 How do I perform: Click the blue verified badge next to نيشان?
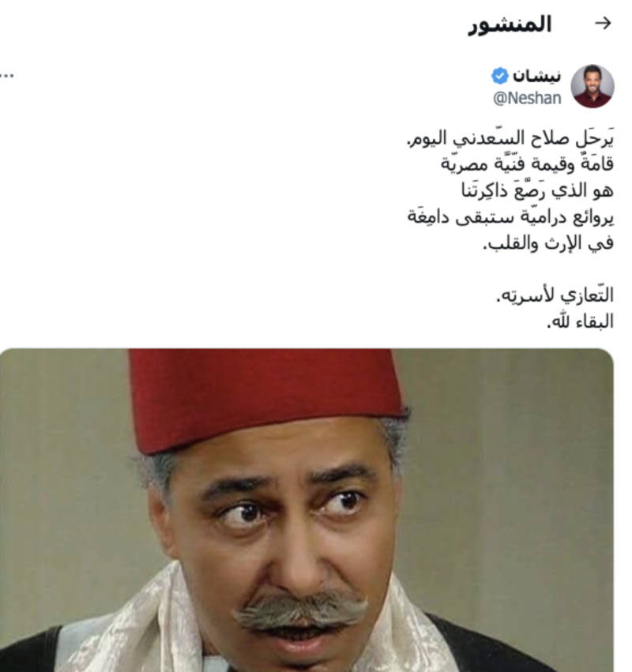pos(500,77)
